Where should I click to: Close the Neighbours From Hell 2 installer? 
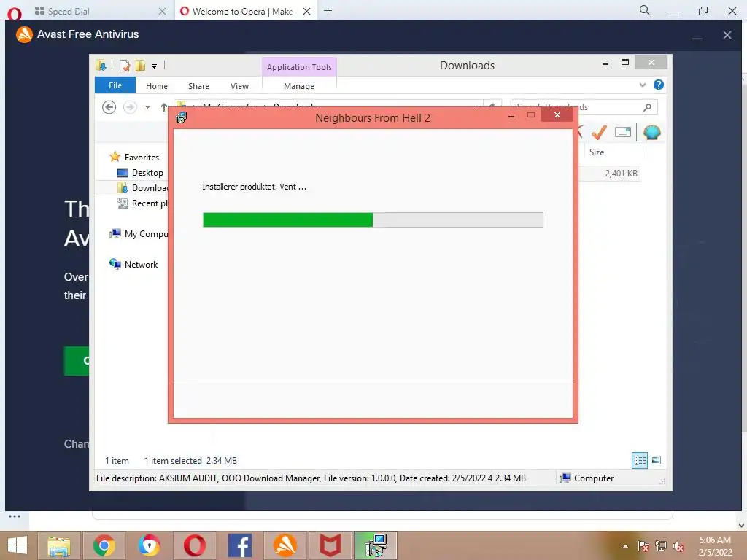(x=557, y=114)
